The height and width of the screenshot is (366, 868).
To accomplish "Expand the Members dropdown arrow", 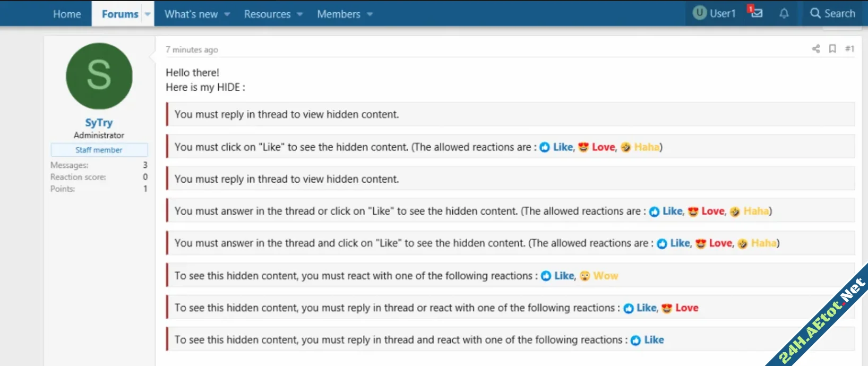I will [x=369, y=14].
